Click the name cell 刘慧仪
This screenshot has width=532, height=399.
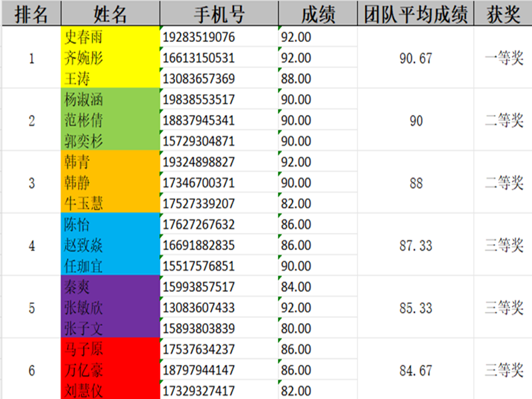coord(110,390)
